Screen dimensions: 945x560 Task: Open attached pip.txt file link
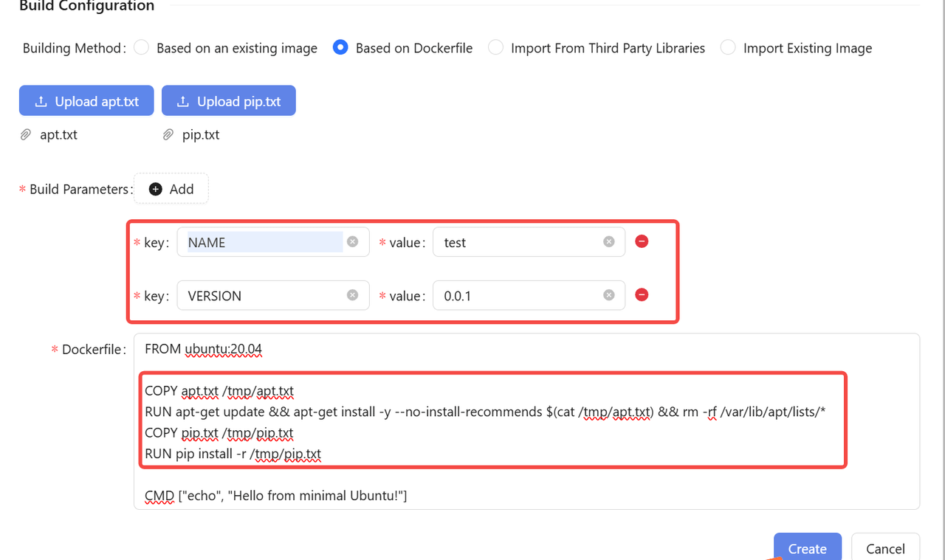click(x=201, y=135)
